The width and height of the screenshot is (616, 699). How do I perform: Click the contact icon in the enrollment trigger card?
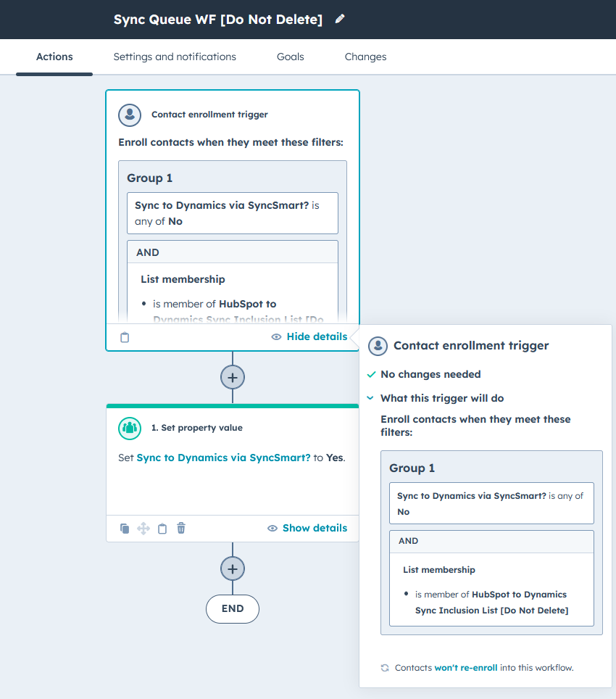pos(130,115)
